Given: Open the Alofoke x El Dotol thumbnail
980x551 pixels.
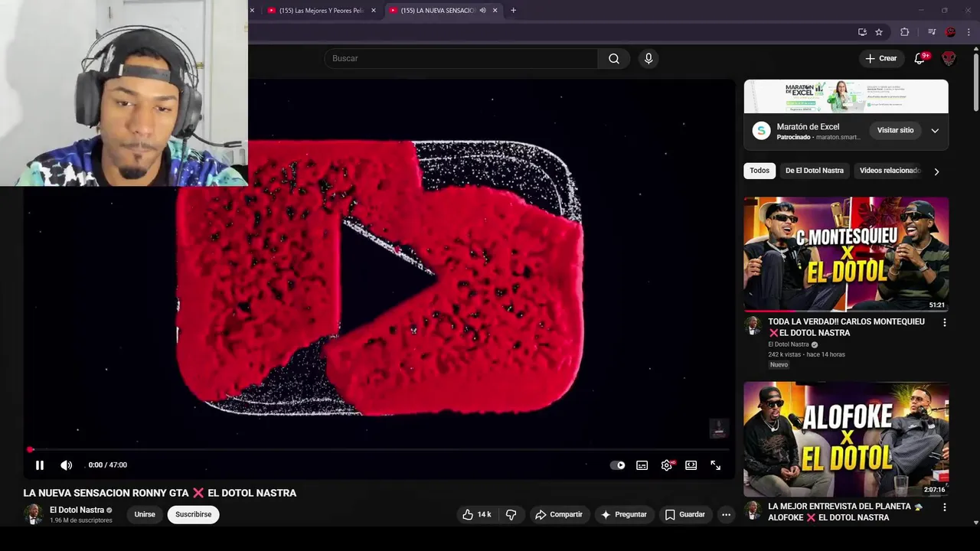Looking at the screenshot, I should 846,439.
